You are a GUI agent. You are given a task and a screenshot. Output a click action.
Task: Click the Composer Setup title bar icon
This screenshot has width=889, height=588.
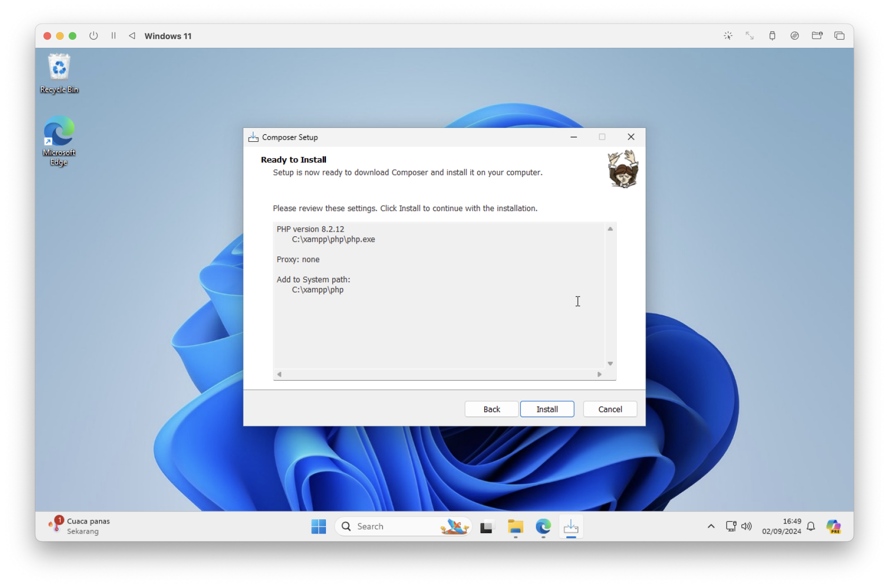[x=253, y=137]
